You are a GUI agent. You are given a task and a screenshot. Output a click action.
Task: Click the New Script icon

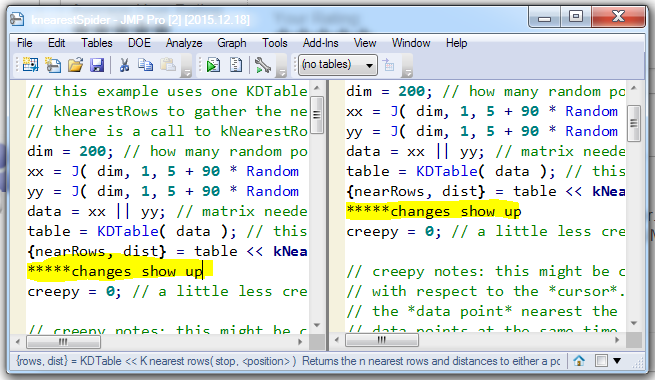pyautogui.click(x=53, y=65)
